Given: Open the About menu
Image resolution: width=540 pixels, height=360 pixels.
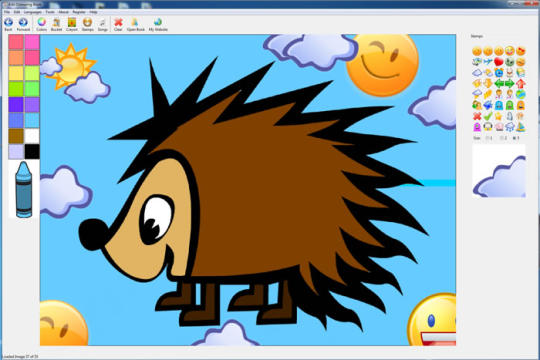Looking at the screenshot, I should [64, 12].
